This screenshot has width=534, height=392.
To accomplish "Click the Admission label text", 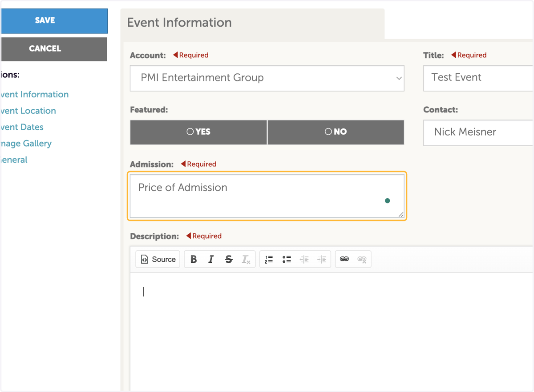I will 152,164.
